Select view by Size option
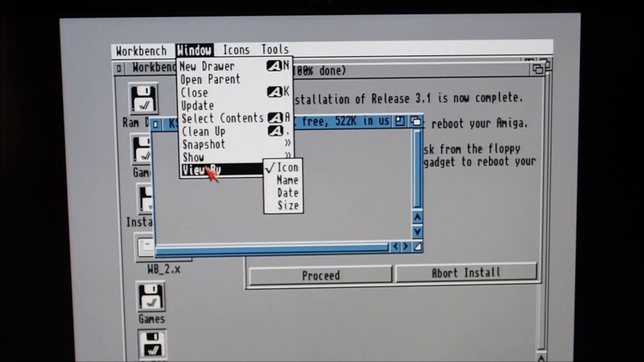Viewport: 644px width, 362px height. click(x=283, y=205)
